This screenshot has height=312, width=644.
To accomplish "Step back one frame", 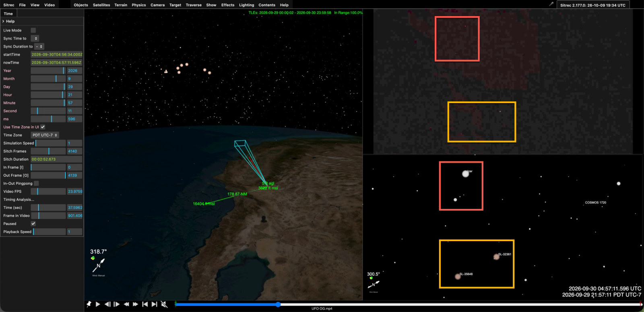I will [107, 304].
